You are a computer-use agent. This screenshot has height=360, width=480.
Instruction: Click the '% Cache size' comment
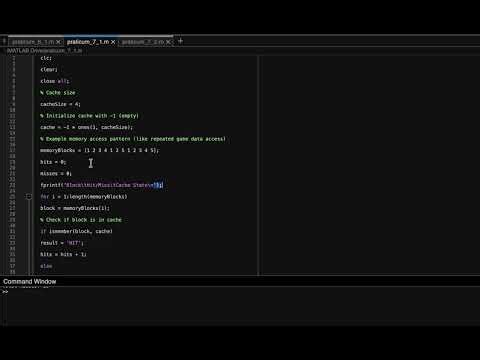58,93
